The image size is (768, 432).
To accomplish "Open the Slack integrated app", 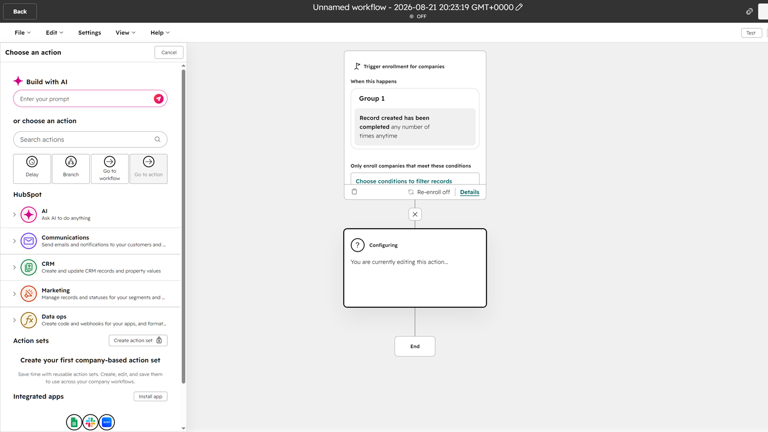I will 90,422.
